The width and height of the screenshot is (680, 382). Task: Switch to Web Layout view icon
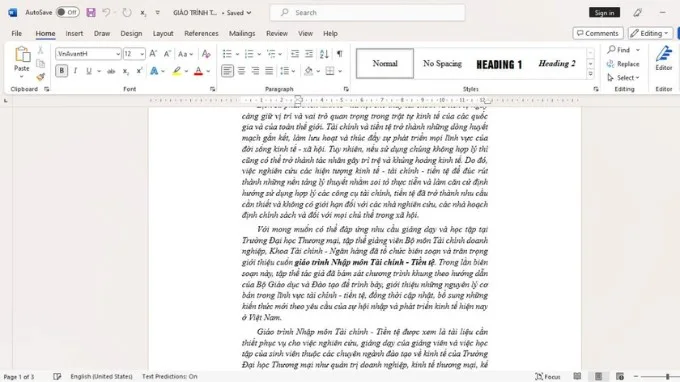click(620, 376)
